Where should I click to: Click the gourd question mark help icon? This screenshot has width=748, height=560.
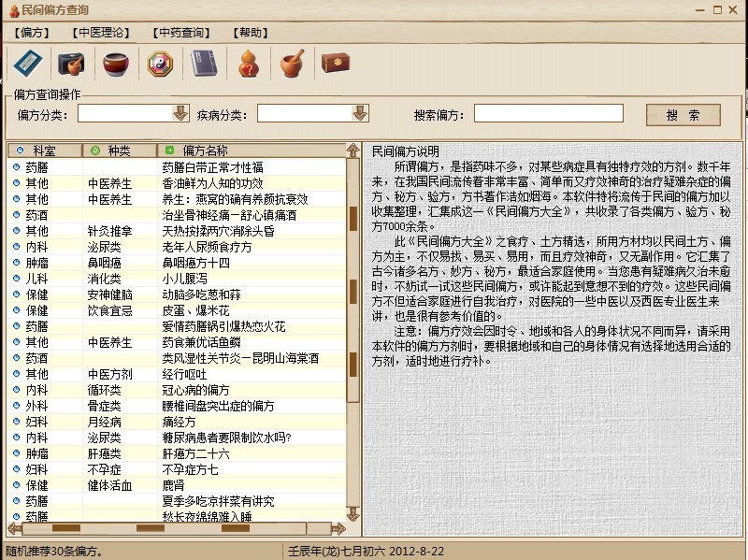[248, 64]
